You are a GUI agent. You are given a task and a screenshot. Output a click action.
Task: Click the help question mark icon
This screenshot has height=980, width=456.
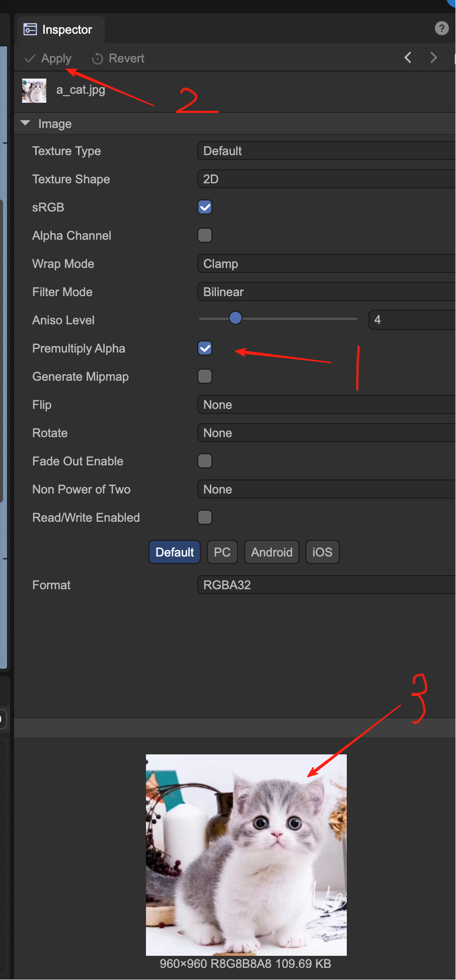click(441, 29)
